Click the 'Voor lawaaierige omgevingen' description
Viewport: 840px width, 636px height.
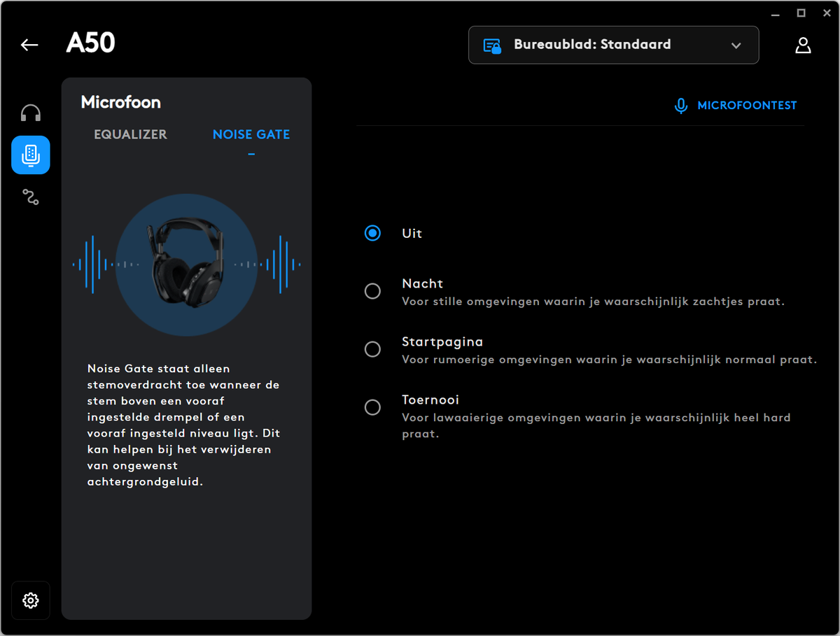(x=596, y=425)
